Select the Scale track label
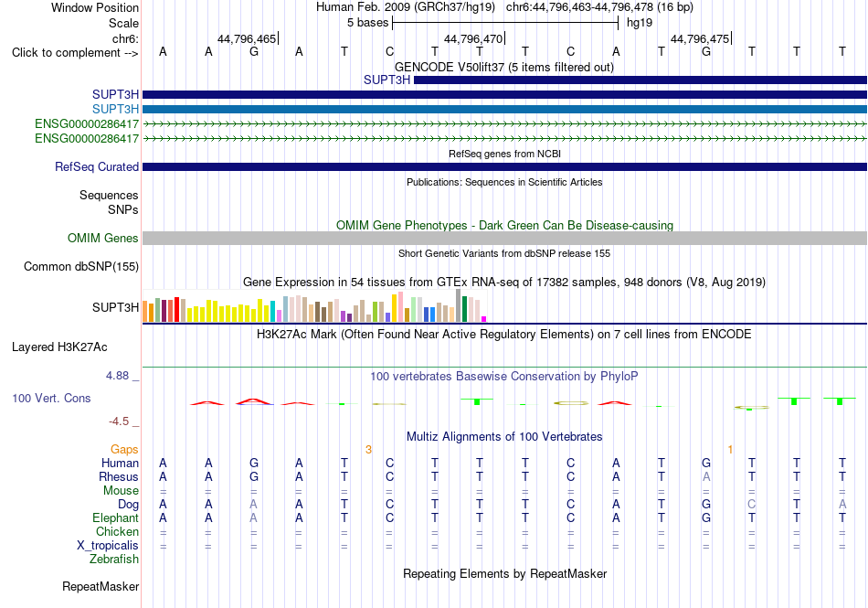The width and height of the screenshot is (868, 608). click(123, 23)
